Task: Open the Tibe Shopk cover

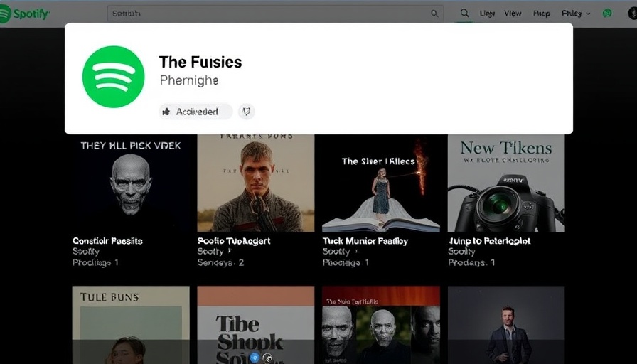Action: click(255, 325)
